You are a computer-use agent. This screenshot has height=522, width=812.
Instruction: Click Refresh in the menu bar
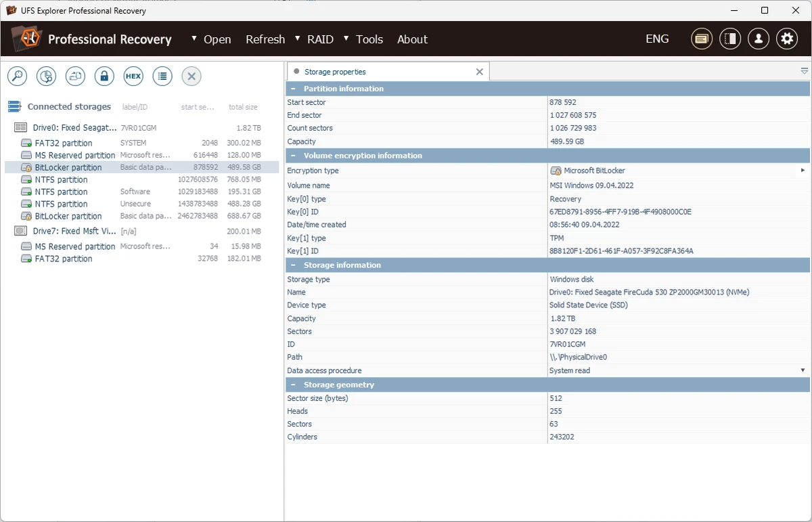265,39
